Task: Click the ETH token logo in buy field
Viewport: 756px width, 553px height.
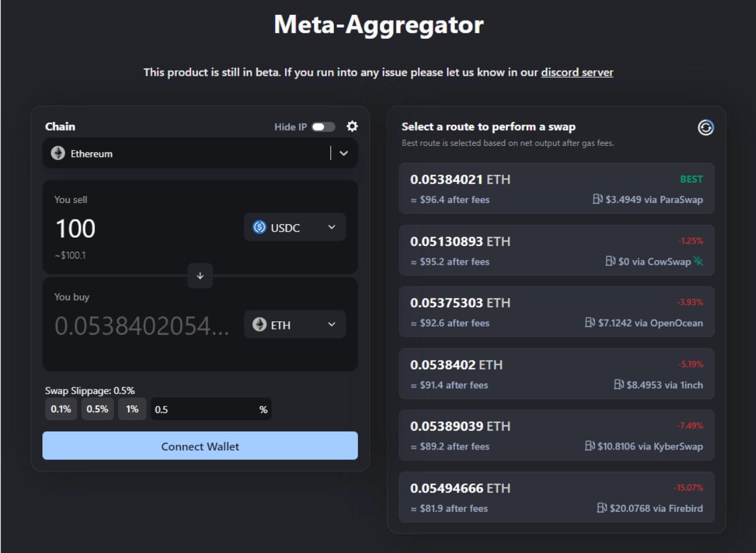Action: click(260, 324)
